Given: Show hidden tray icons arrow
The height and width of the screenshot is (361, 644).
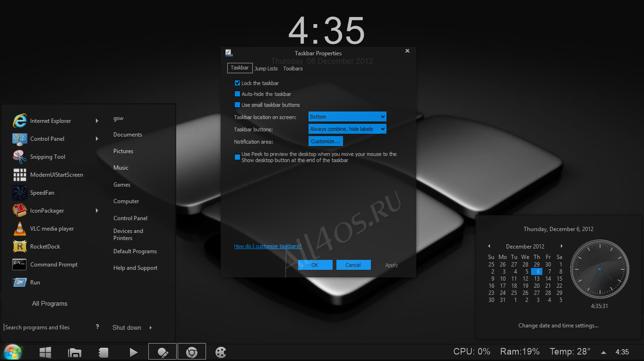Looking at the screenshot, I should pos(603,352).
